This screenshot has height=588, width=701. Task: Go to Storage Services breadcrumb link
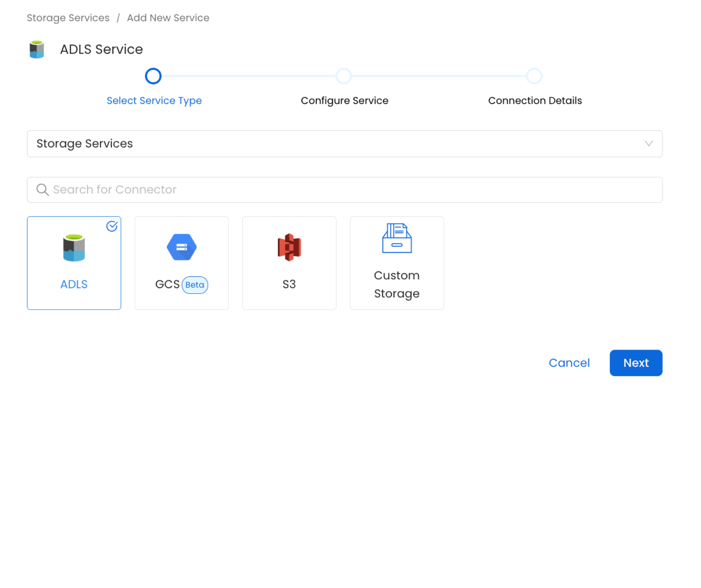[x=68, y=18]
